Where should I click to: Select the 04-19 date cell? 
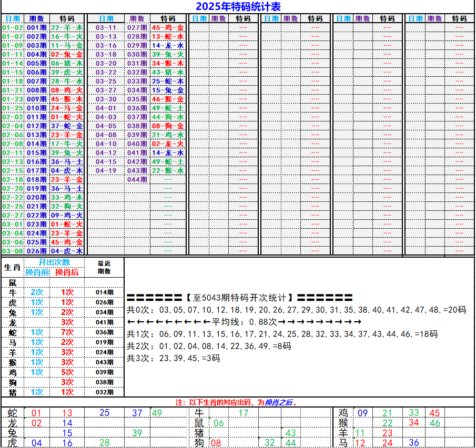point(106,171)
